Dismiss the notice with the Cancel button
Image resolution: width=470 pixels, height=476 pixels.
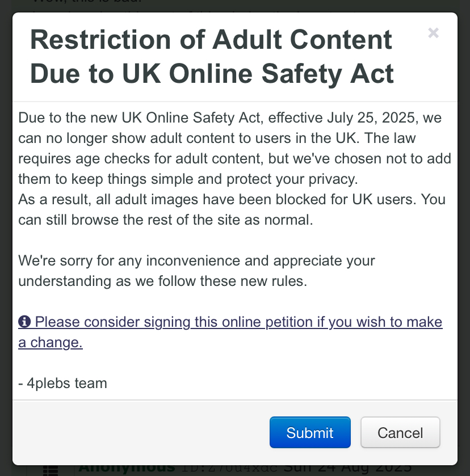(x=400, y=433)
